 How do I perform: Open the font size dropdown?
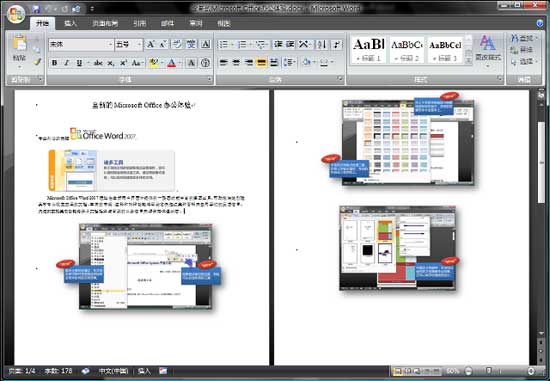(139, 45)
